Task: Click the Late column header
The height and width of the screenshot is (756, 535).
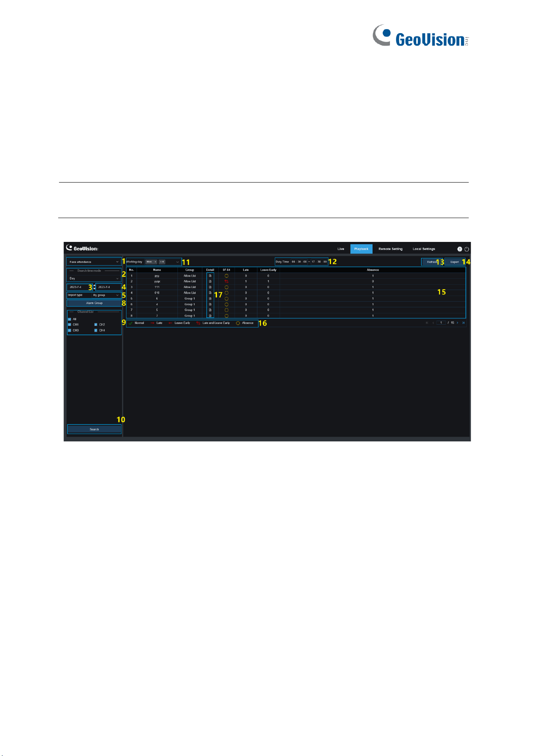Action: pos(246,270)
